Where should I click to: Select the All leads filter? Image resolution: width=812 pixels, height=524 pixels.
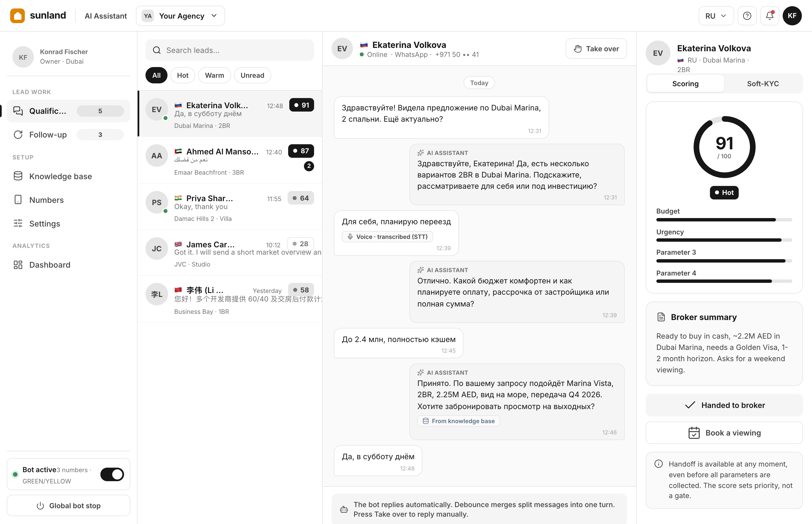pyautogui.click(x=156, y=75)
